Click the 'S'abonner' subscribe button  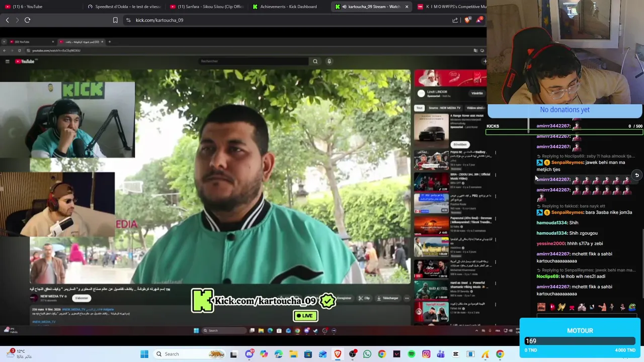(x=82, y=298)
